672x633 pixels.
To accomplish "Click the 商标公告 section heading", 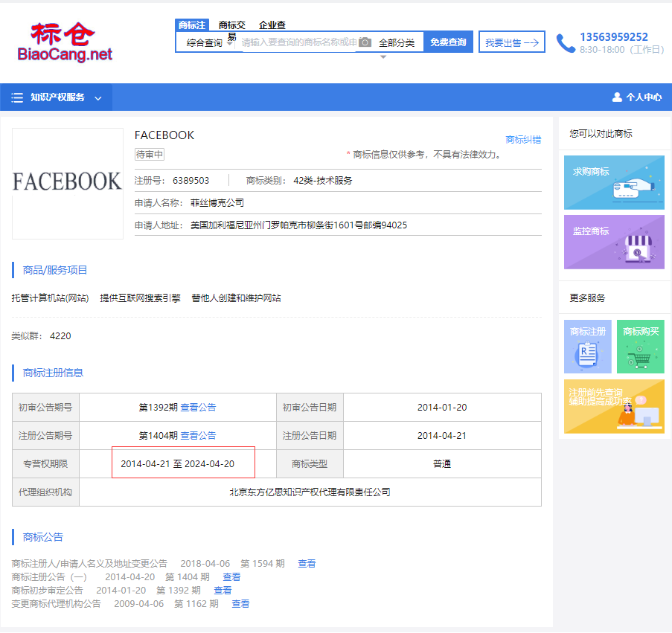I will tap(43, 537).
